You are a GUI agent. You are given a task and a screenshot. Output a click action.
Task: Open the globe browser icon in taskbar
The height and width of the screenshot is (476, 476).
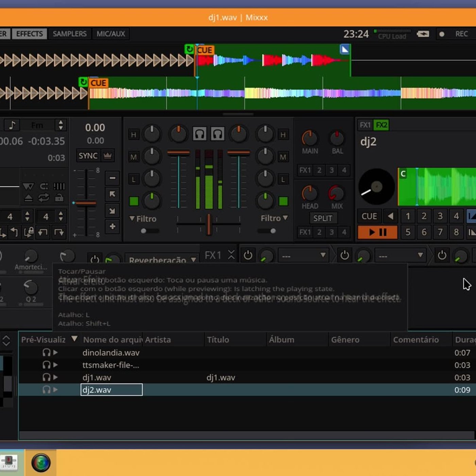41,463
